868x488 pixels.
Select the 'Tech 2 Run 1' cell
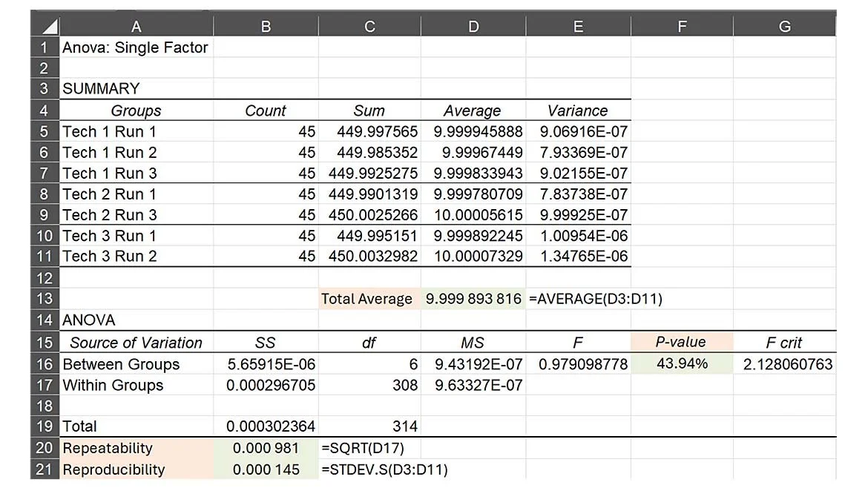[137, 194]
